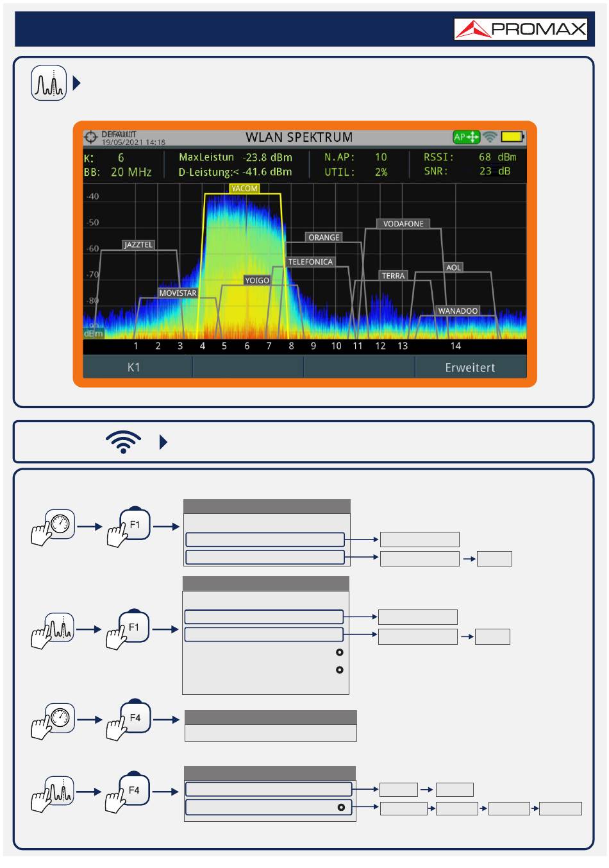Screen dimensions: 609x868
Task: Click the -80 level axis label
Action: click(x=93, y=300)
